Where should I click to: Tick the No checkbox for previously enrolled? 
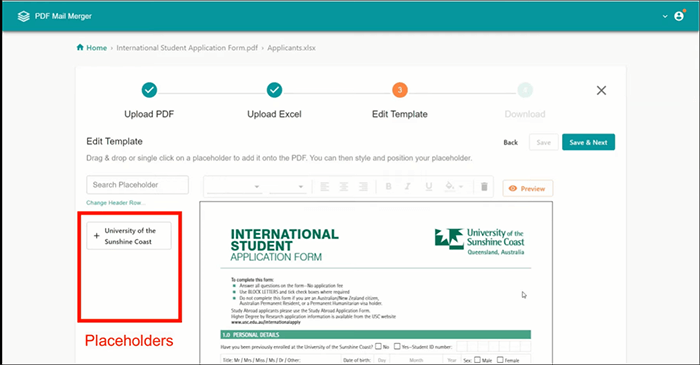[x=378, y=346]
